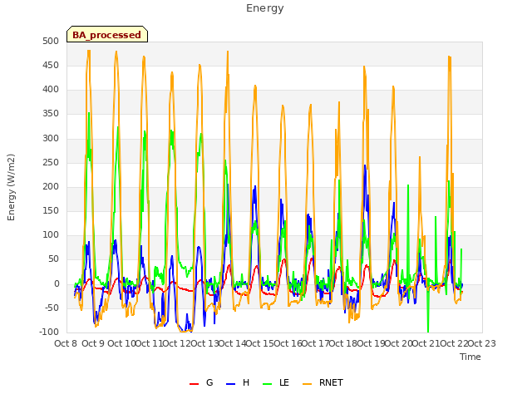Click the 50 y-axis tick label
Viewport: 532px width, 399px height.
(53, 259)
